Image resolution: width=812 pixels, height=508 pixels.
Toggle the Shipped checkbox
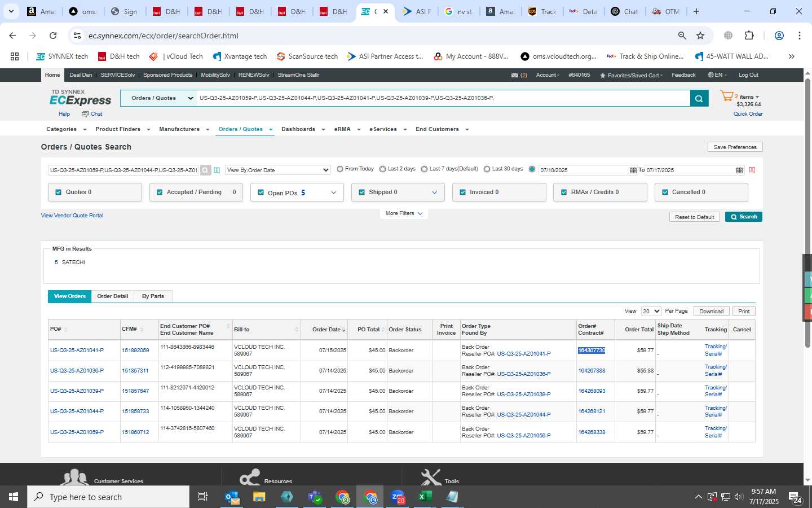361,192
